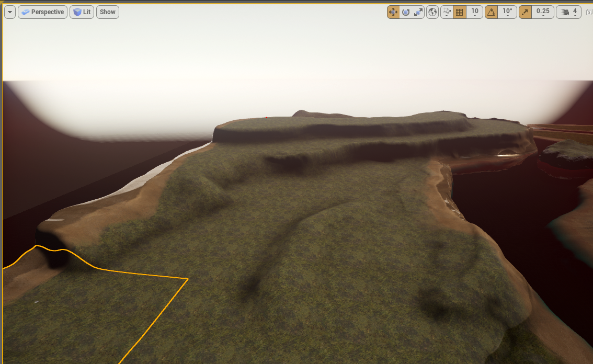Open the viewport options dropdown arrow

10,12
